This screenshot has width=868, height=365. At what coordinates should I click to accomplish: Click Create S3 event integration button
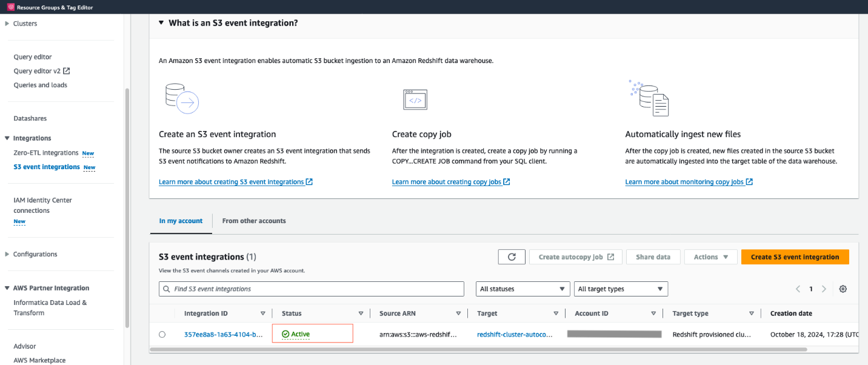(795, 257)
